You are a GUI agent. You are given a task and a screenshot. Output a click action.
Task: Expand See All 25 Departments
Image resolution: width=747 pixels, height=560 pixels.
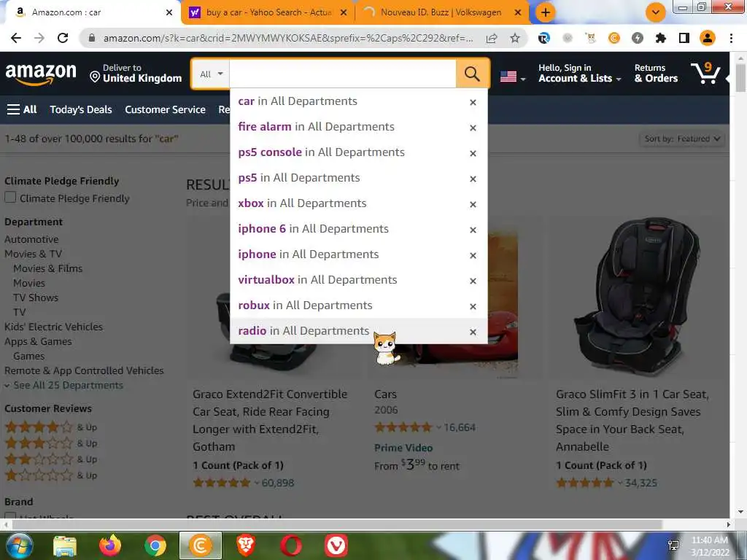point(64,385)
